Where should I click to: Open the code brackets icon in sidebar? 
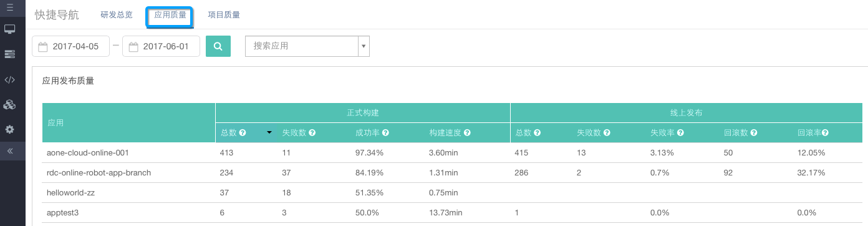[x=9, y=79]
